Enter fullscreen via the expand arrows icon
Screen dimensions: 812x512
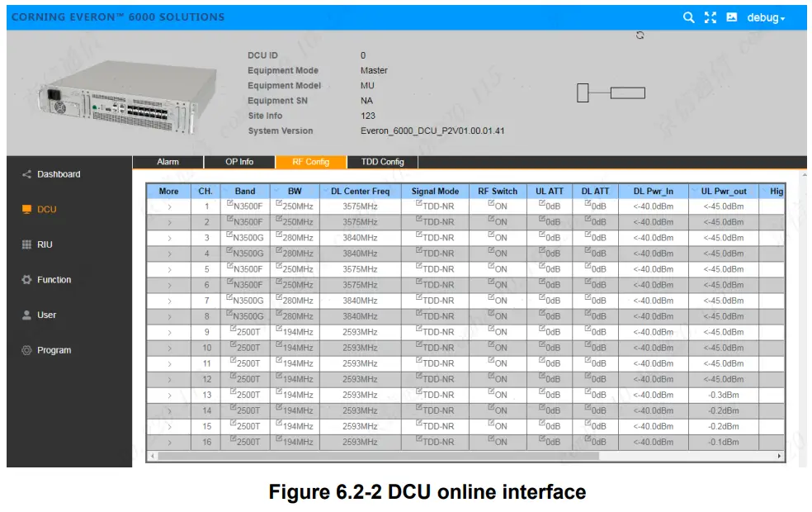[x=711, y=17]
